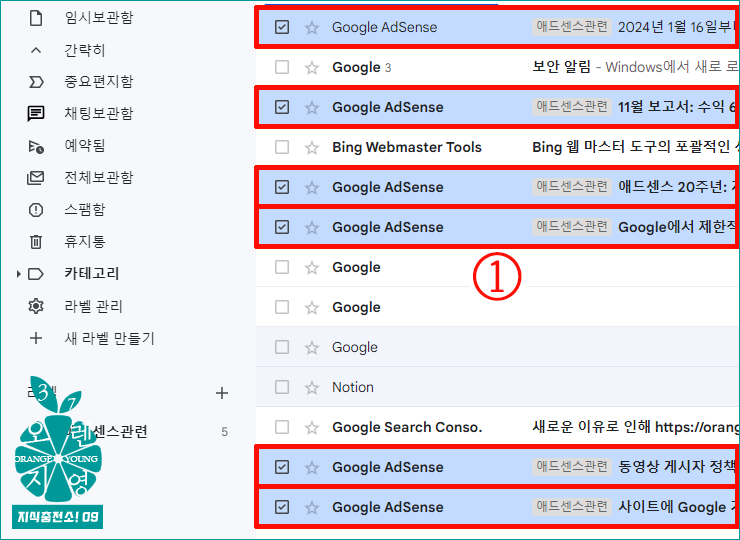This screenshot has height=540, width=740.
Task: Click 애드센스관련 chip on 11월 보고서 email
Action: tap(572, 107)
